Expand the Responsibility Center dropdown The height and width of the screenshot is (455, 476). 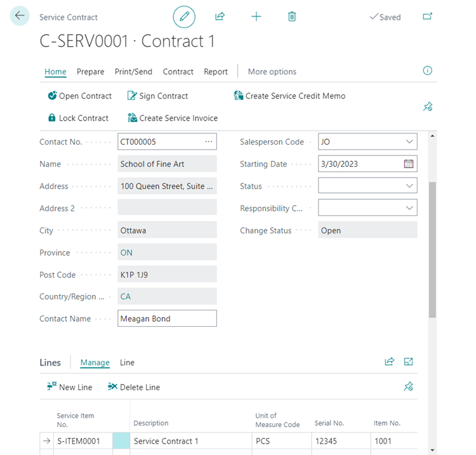(x=409, y=208)
